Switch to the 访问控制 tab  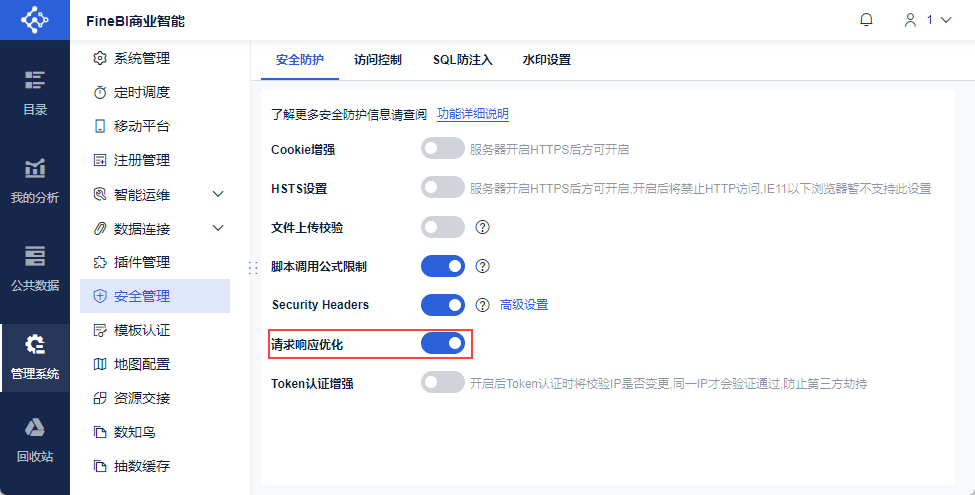click(378, 60)
